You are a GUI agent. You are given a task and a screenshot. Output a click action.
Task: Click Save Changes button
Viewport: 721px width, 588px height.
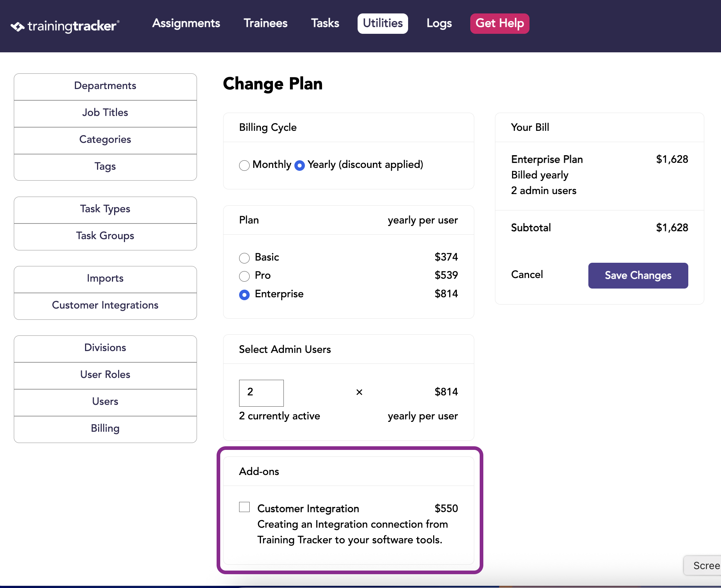tap(638, 275)
